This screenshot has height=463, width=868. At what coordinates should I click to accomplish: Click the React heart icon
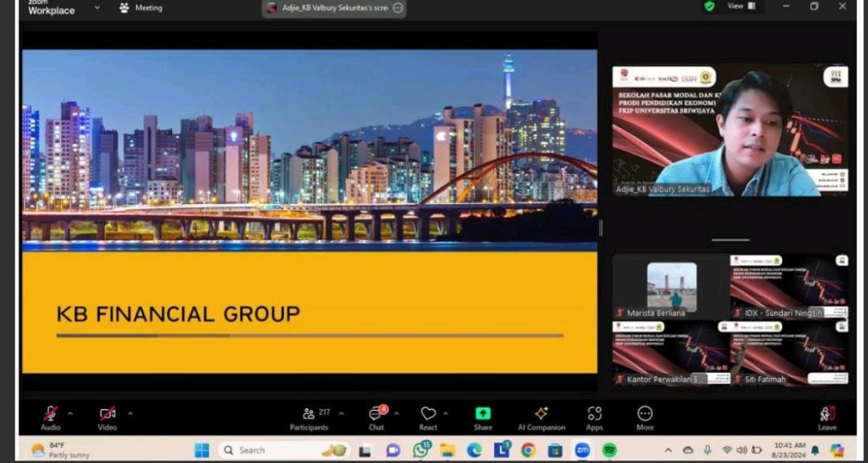428,414
